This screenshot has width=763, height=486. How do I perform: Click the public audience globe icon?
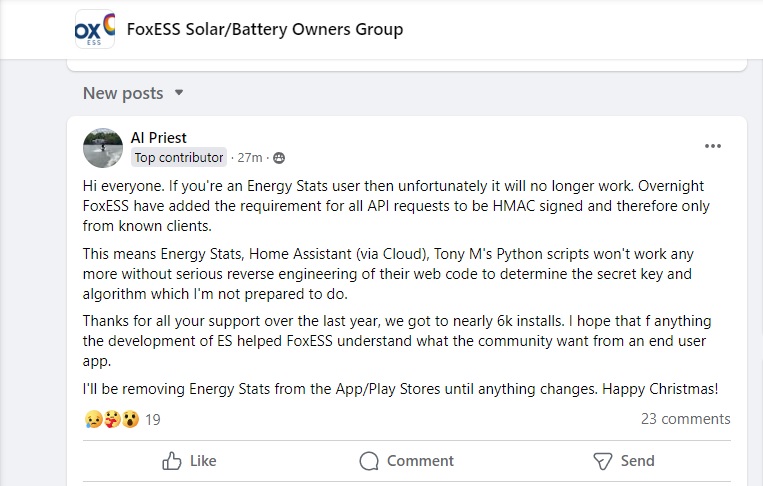pyautogui.click(x=279, y=158)
